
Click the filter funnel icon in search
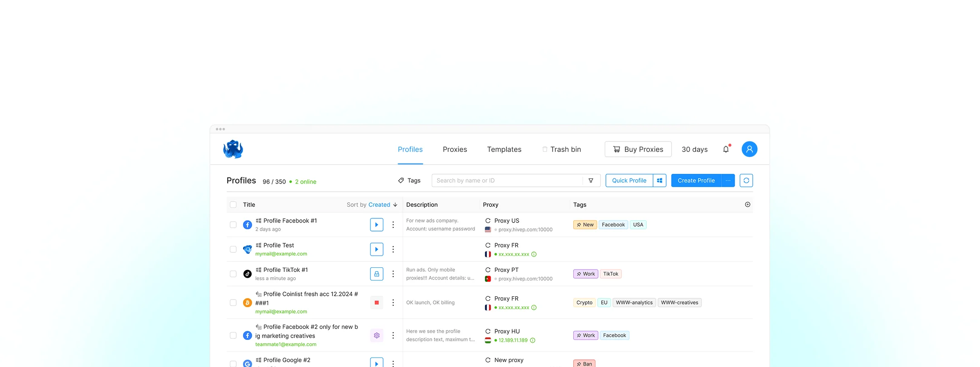pos(591,180)
